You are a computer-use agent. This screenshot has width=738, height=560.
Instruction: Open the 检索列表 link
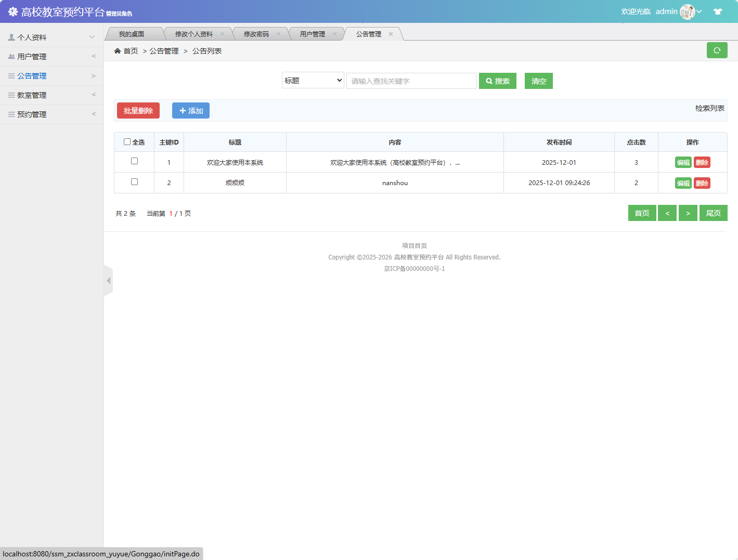click(x=709, y=109)
